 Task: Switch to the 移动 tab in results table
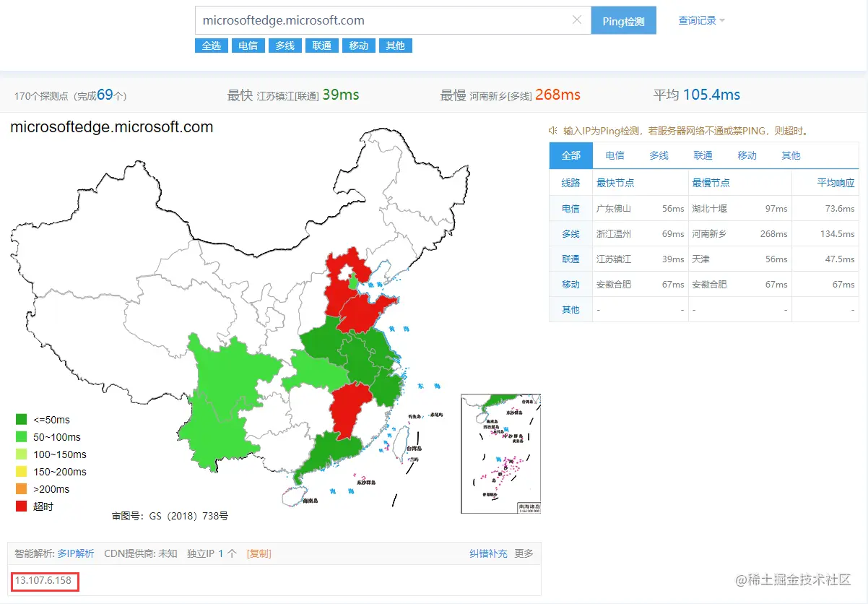pyautogui.click(x=747, y=155)
